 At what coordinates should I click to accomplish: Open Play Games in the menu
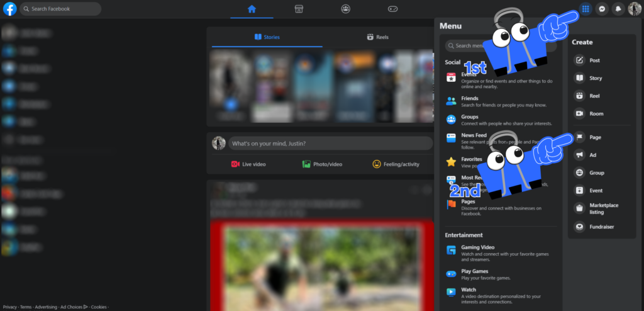pos(500,274)
